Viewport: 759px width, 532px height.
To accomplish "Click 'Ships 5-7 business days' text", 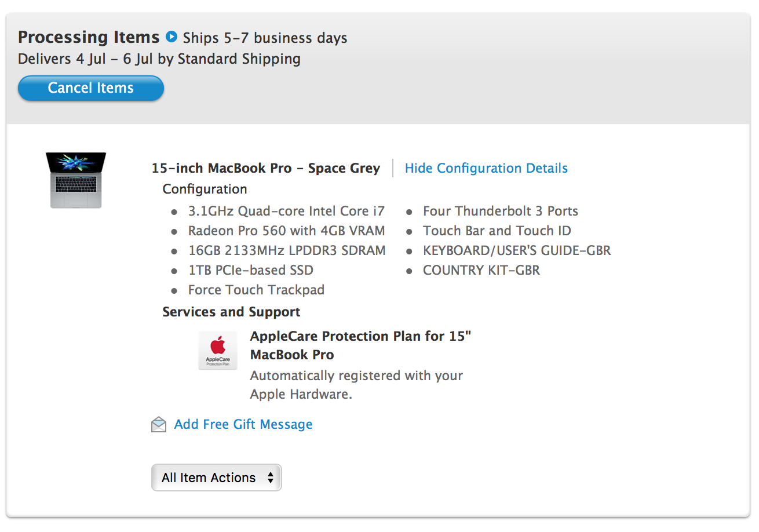I will pyautogui.click(x=265, y=38).
